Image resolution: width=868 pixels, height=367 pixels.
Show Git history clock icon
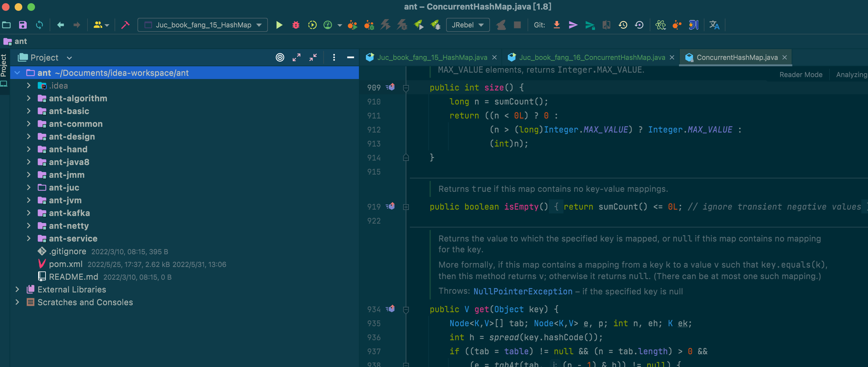(x=623, y=25)
